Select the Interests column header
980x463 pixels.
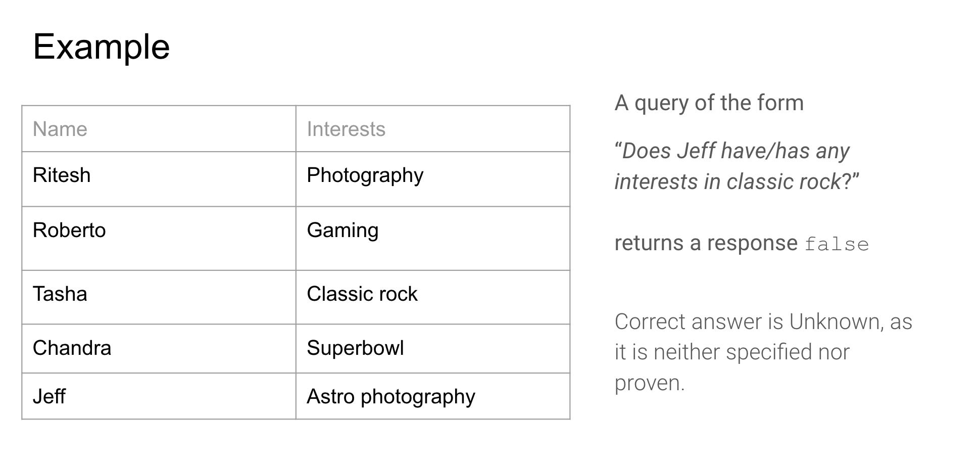point(433,129)
